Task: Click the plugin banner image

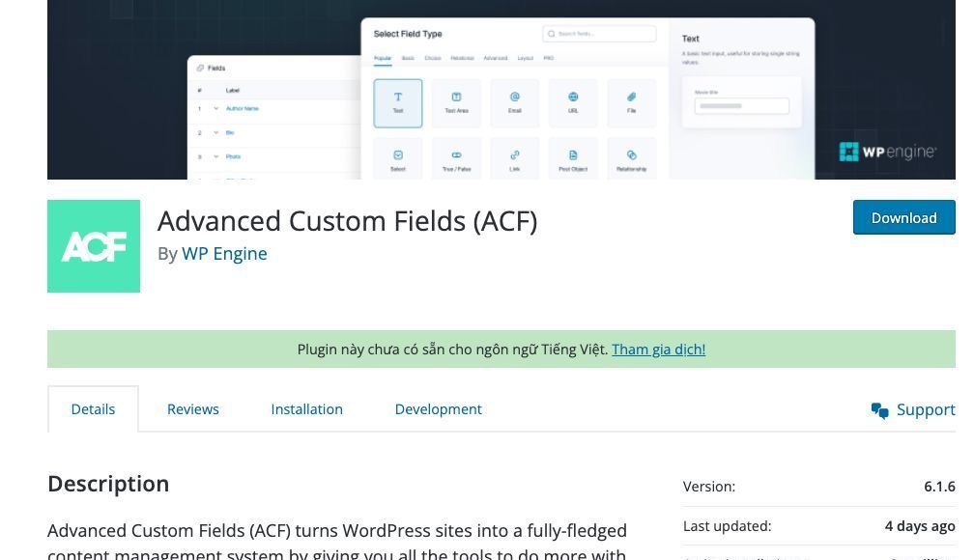Action: point(501,90)
